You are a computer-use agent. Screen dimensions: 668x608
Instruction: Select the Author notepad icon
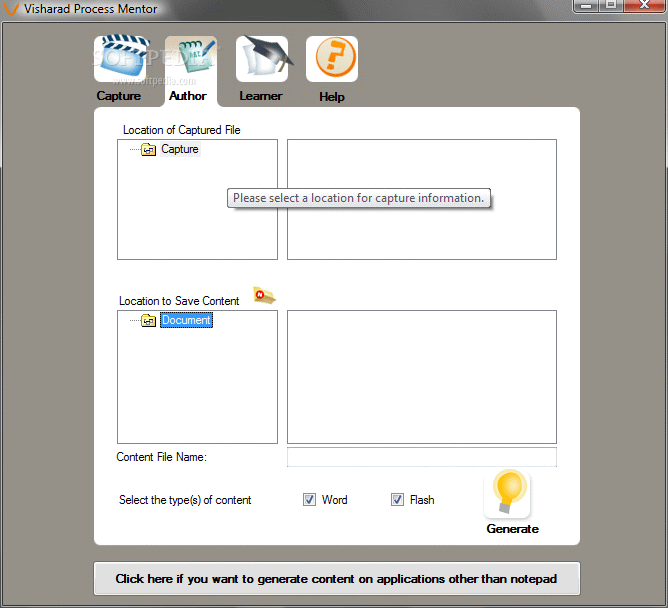click(x=191, y=59)
